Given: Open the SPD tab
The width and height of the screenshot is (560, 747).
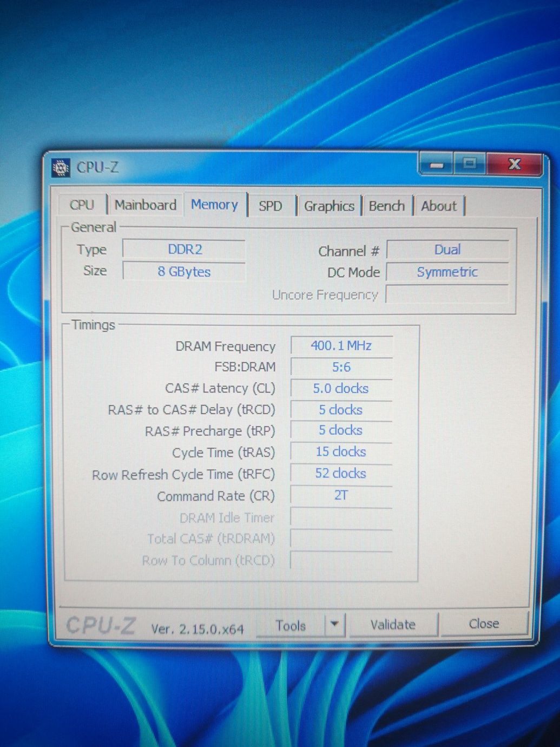Looking at the screenshot, I should point(271,206).
